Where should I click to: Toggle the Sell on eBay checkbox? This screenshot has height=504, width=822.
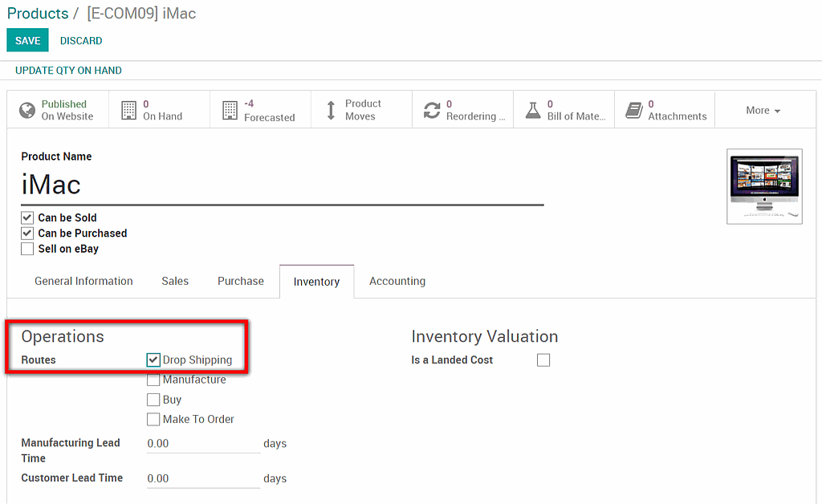coord(28,249)
